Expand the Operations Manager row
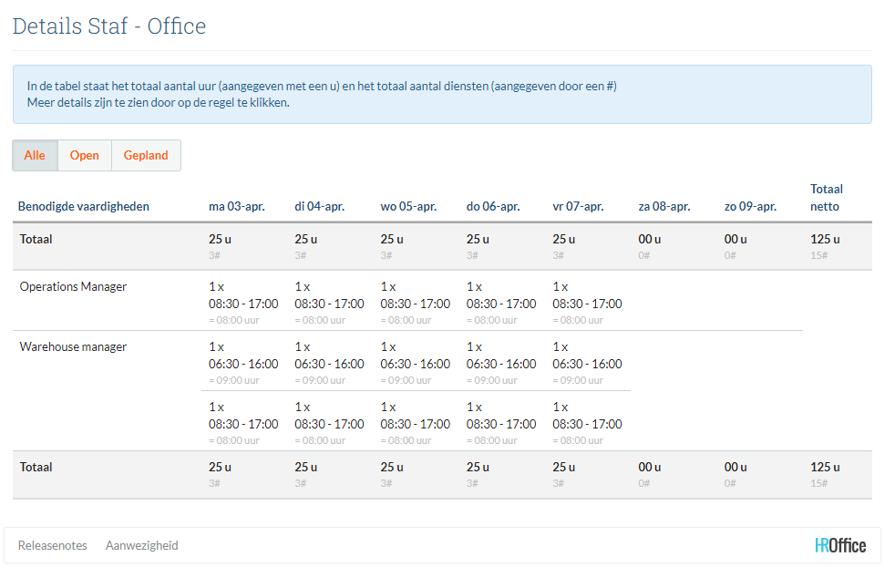 [73, 287]
